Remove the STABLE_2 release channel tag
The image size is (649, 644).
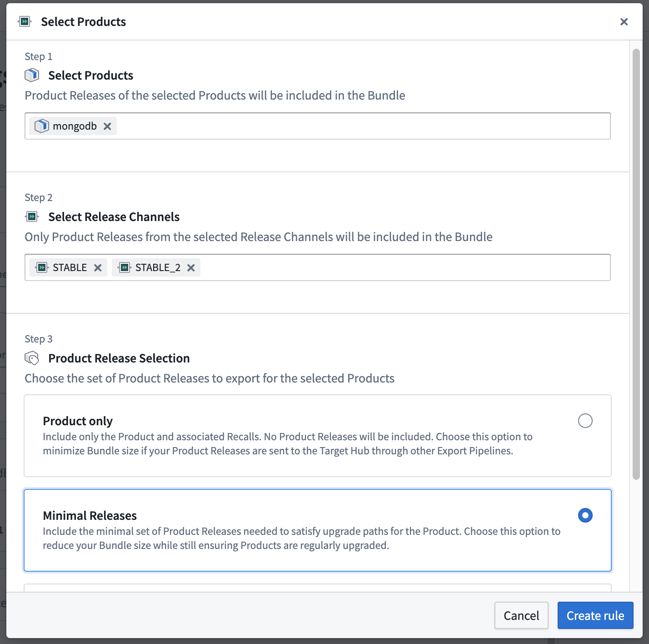pos(191,268)
